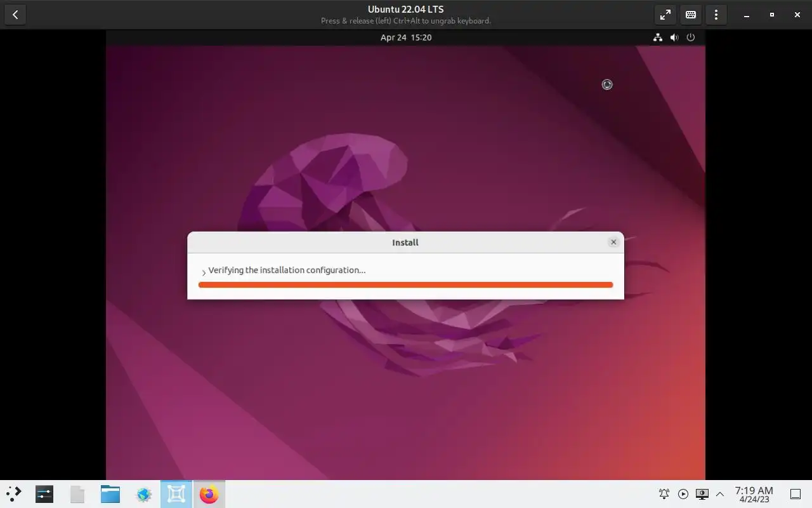Click the show desktop button
Viewport: 812px width, 508px height.
795,494
